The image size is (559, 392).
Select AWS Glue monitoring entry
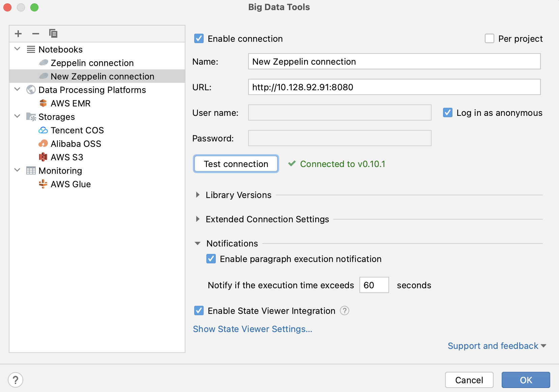click(71, 184)
